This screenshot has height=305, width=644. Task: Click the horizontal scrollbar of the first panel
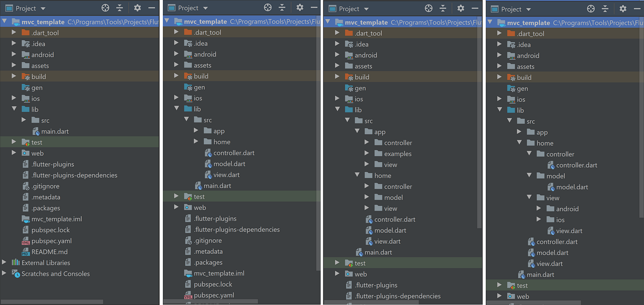click(x=52, y=302)
